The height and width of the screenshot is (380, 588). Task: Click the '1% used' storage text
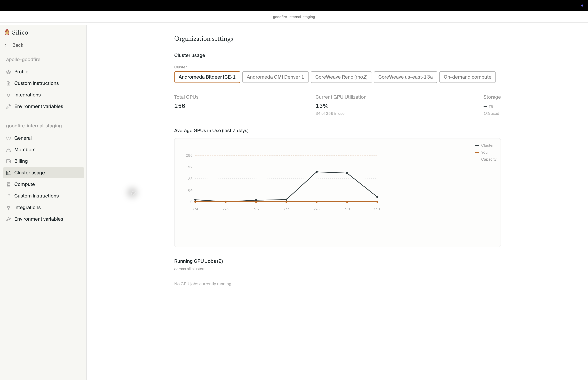[491, 114]
